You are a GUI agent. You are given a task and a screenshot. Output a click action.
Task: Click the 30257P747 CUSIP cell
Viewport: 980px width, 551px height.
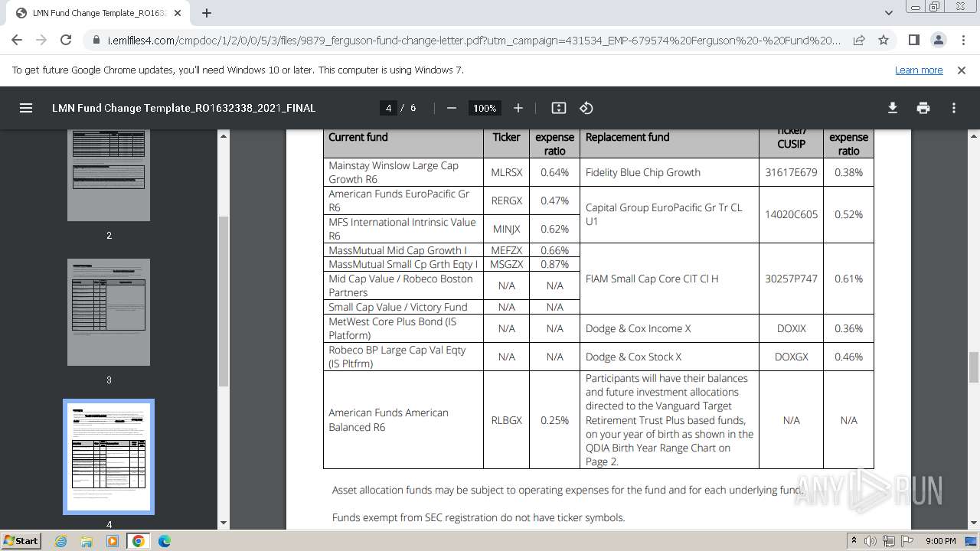coord(791,279)
